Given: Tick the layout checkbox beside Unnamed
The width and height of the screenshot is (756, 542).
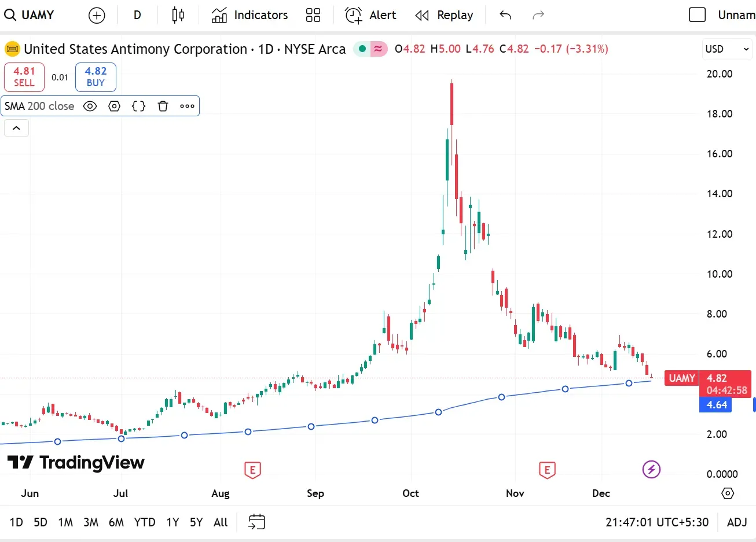Looking at the screenshot, I should pos(698,15).
